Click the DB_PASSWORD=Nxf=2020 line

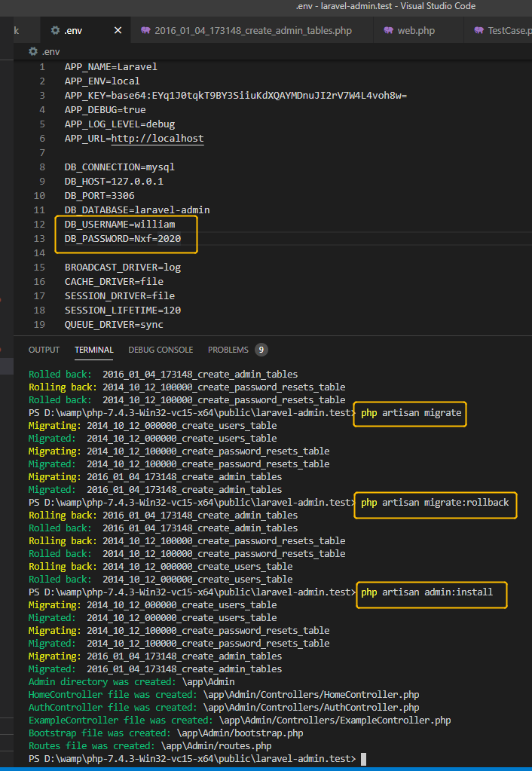122,238
